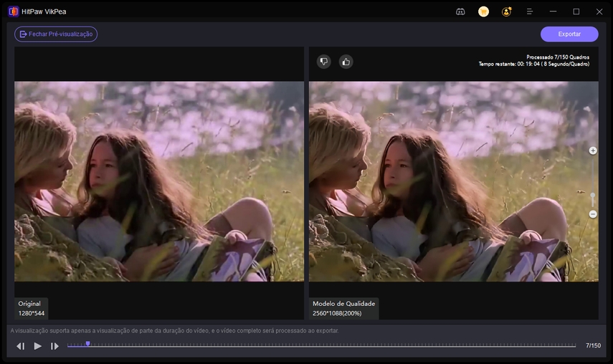Click Fechar Pré-visualização button
This screenshot has height=364, width=613.
pos(56,34)
